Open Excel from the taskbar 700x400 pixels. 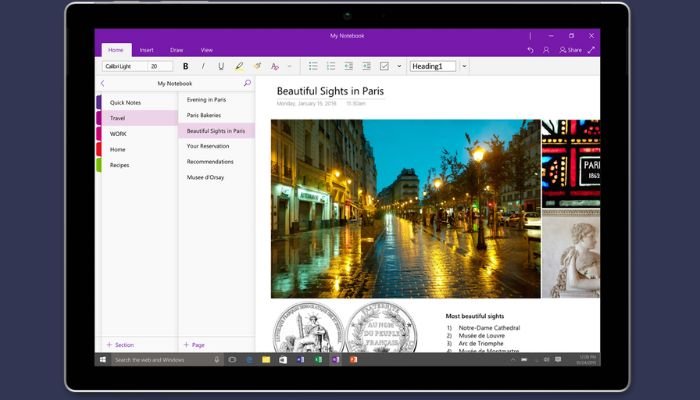pos(318,359)
